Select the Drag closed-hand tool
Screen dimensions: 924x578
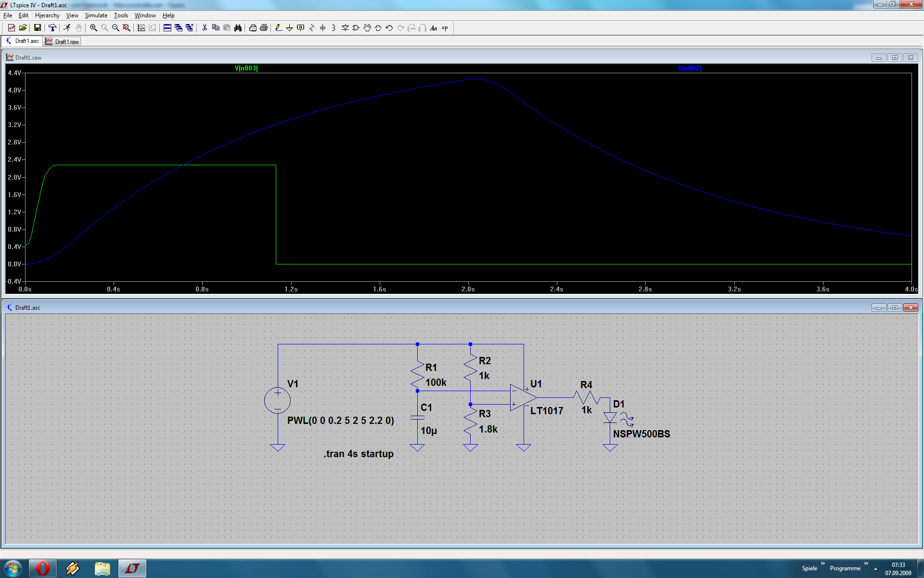click(378, 28)
